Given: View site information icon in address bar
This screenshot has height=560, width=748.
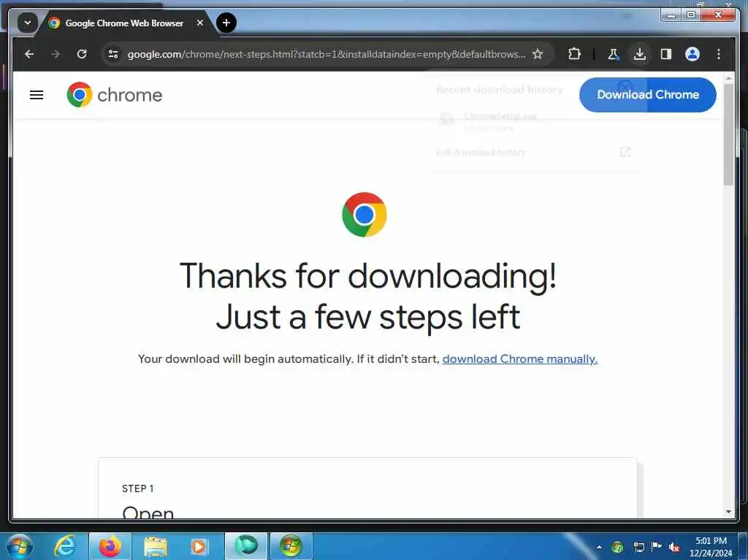Looking at the screenshot, I should pyautogui.click(x=113, y=54).
